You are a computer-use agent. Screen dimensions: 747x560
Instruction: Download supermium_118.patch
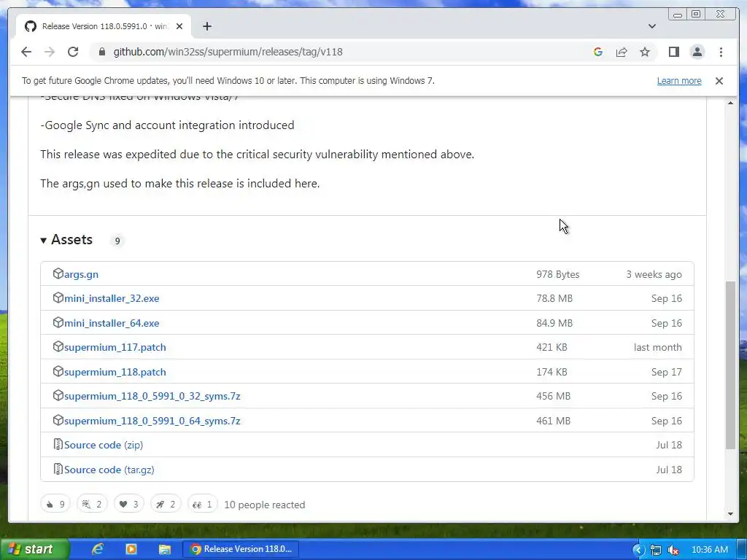[x=115, y=372]
